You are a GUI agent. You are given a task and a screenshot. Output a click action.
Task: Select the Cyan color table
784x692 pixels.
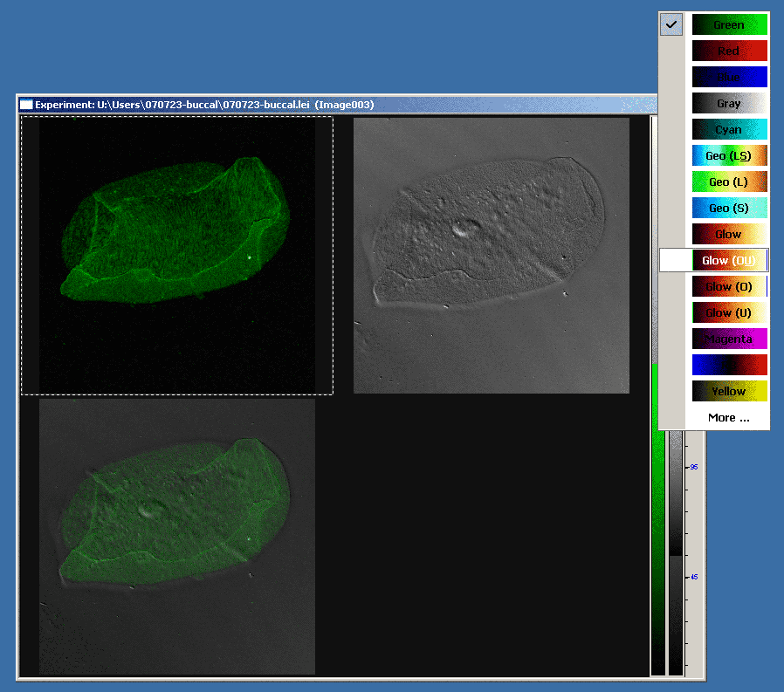pyautogui.click(x=729, y=130)
